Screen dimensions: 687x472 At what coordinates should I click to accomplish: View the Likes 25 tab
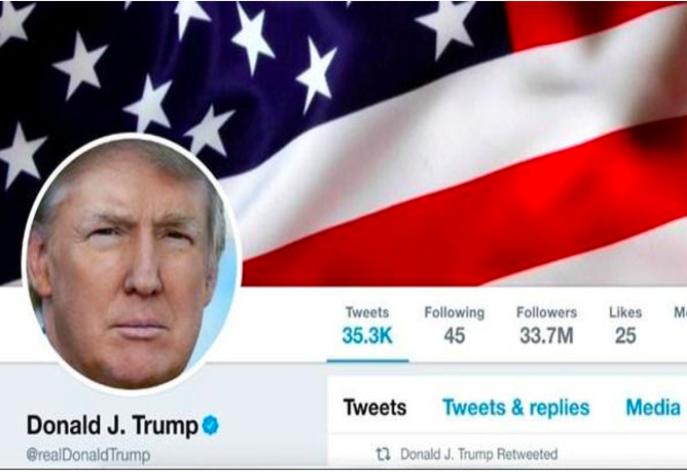click(625, 326)
